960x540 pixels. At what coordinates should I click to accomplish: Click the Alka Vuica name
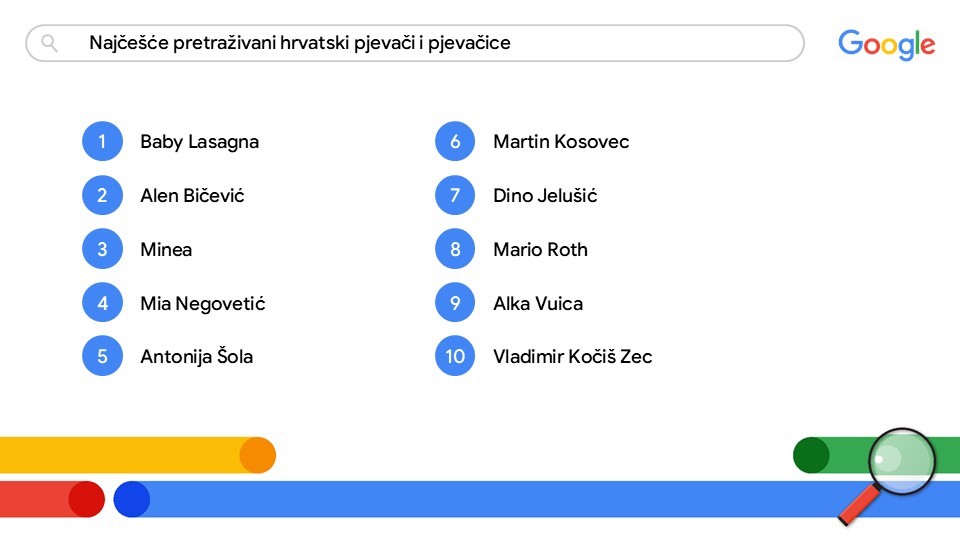538,303
